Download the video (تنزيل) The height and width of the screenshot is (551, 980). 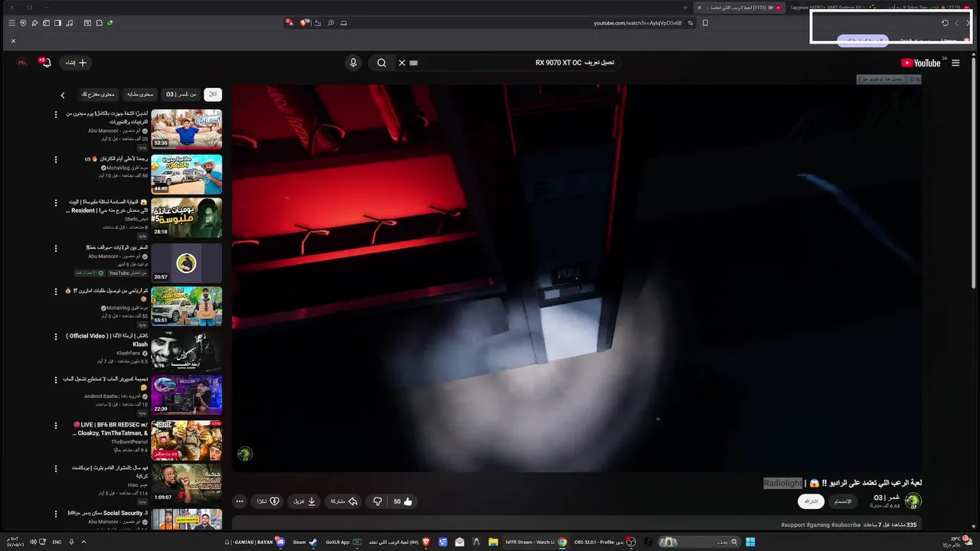[304, 501]
